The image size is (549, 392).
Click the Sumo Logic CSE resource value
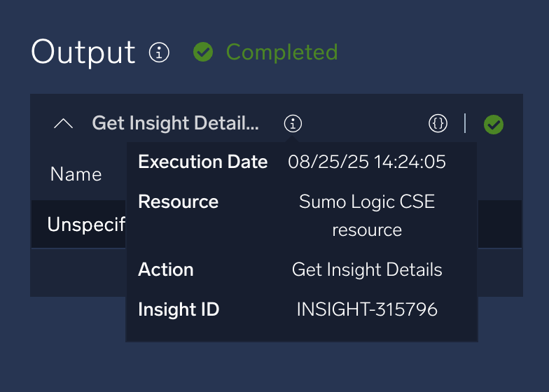pyautogui.click(x=367, y=216)
